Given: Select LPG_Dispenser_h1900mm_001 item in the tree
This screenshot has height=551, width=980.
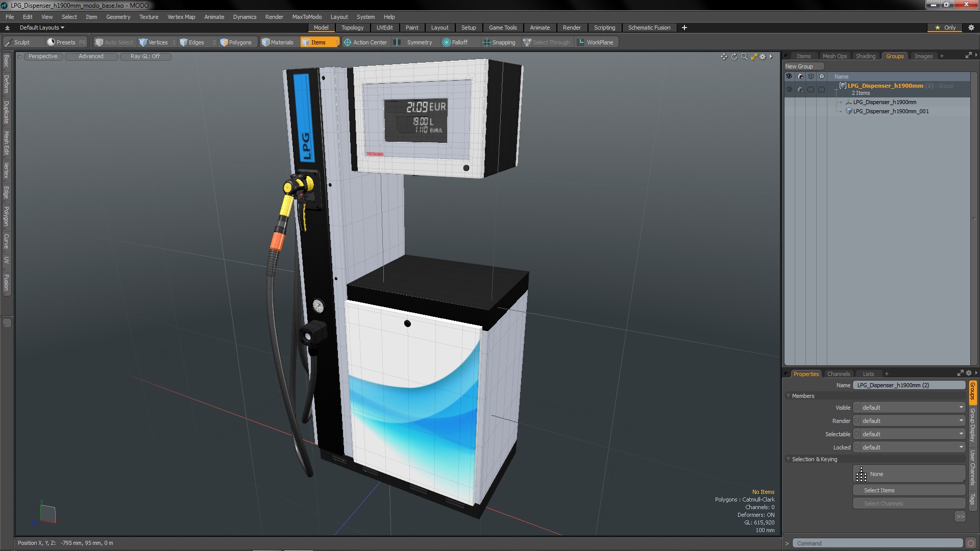Looking at the screenshot, I should click(891, 111).
